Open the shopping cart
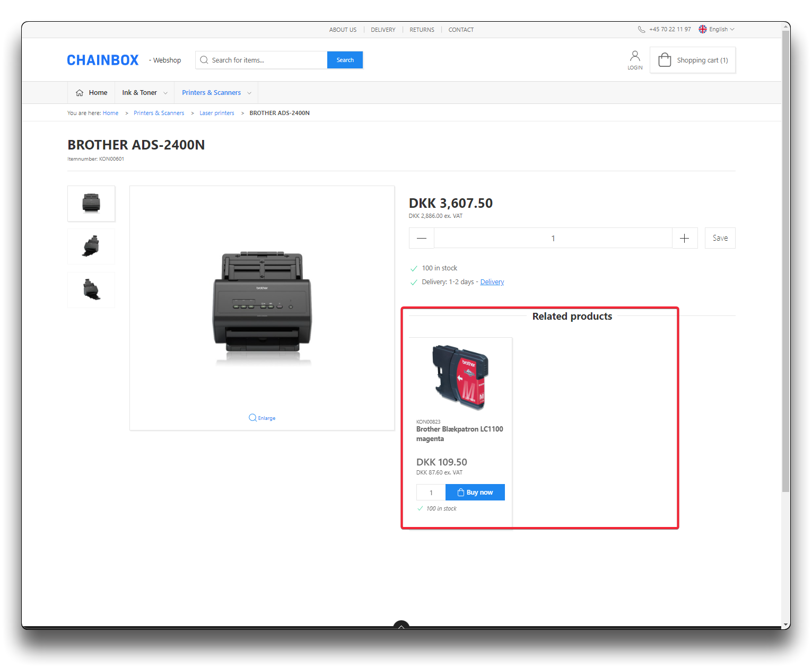 [693, 60]
